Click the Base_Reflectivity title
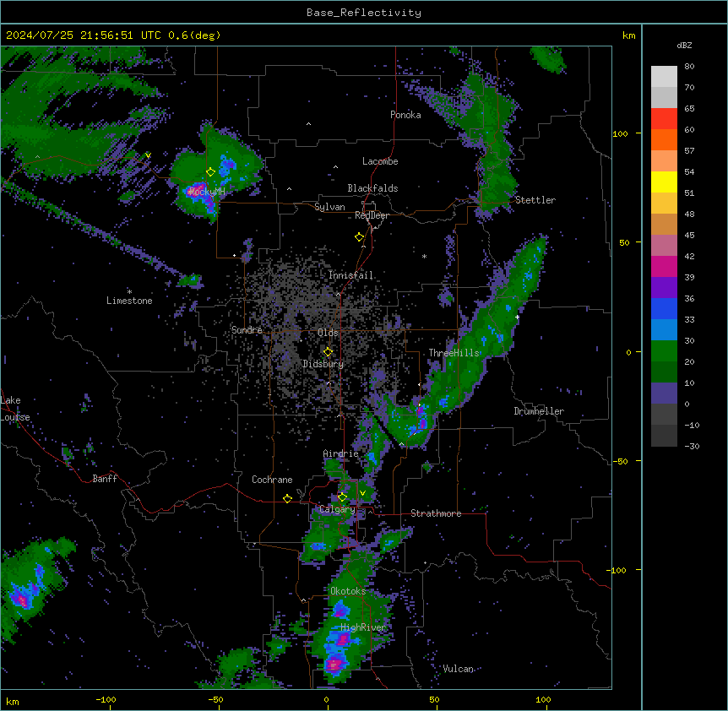Viewport: 728px width, 711px height. tap(364, 13)
